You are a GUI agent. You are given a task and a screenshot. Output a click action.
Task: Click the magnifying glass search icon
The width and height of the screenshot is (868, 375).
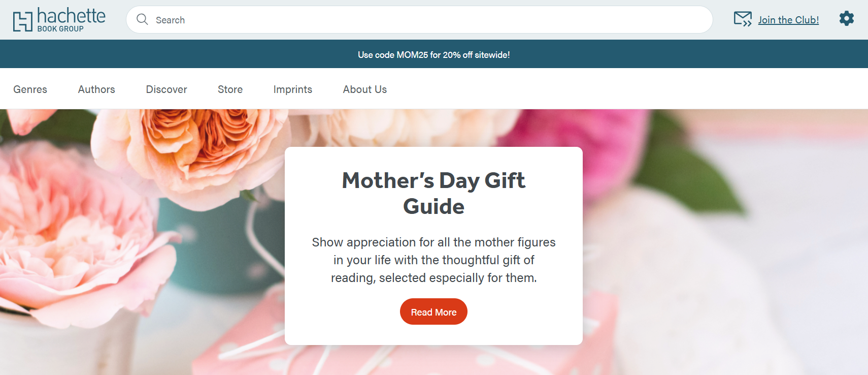(x=142, y=20)
